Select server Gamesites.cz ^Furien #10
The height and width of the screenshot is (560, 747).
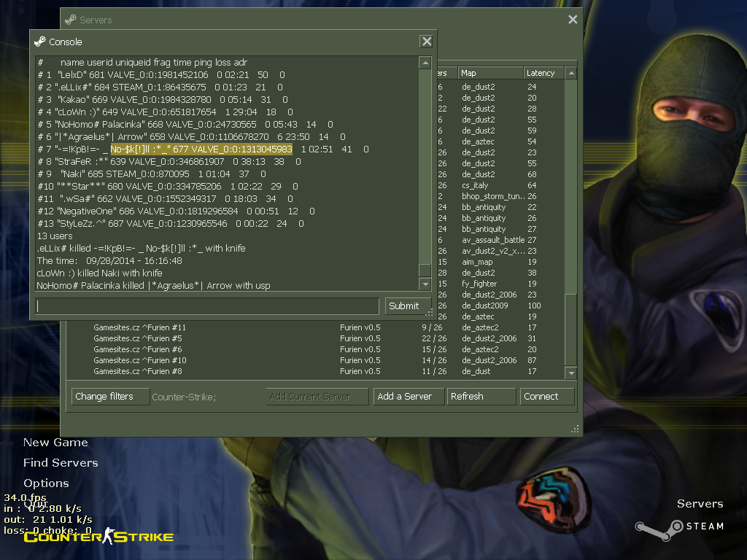317,360
